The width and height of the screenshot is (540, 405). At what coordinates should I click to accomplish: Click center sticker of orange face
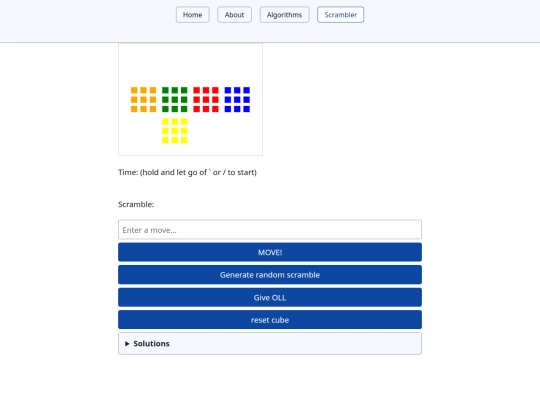[143, 100]
